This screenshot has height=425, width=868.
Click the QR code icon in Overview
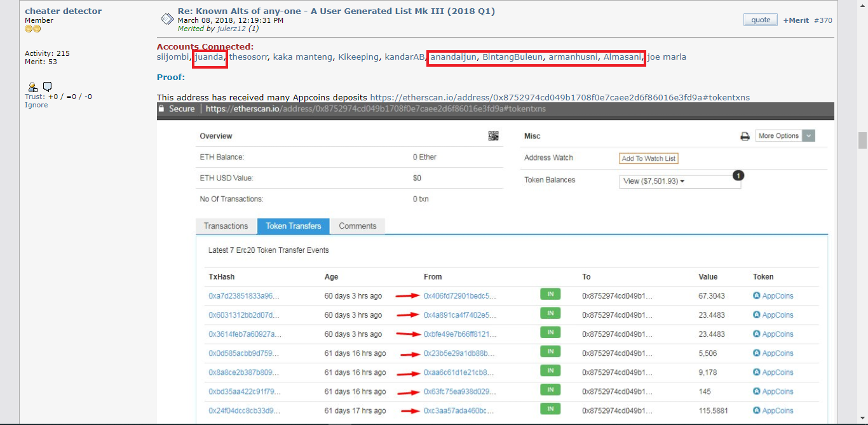pyautogui.click(x=493, y=136)
